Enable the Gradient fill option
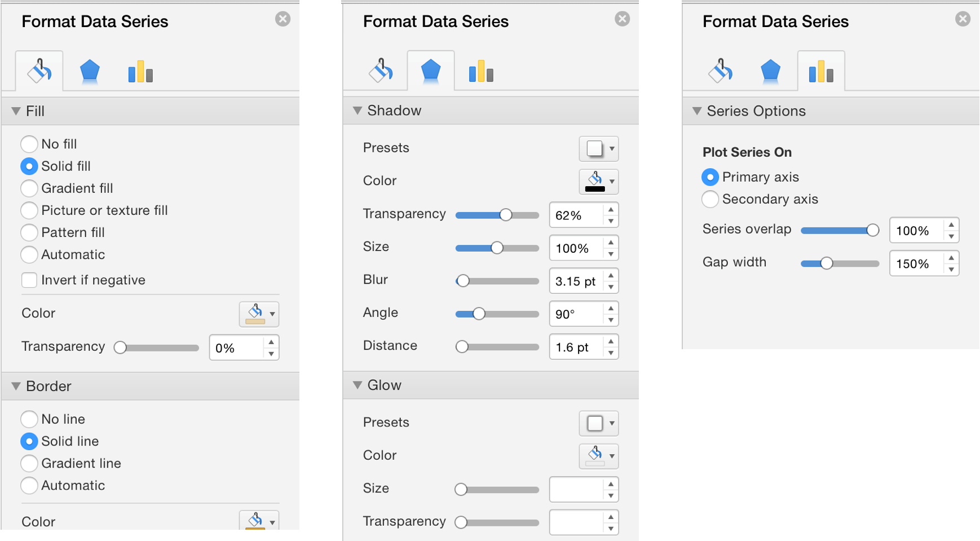The width and height of the screenshot is (980, 541). tap(29, 188)
